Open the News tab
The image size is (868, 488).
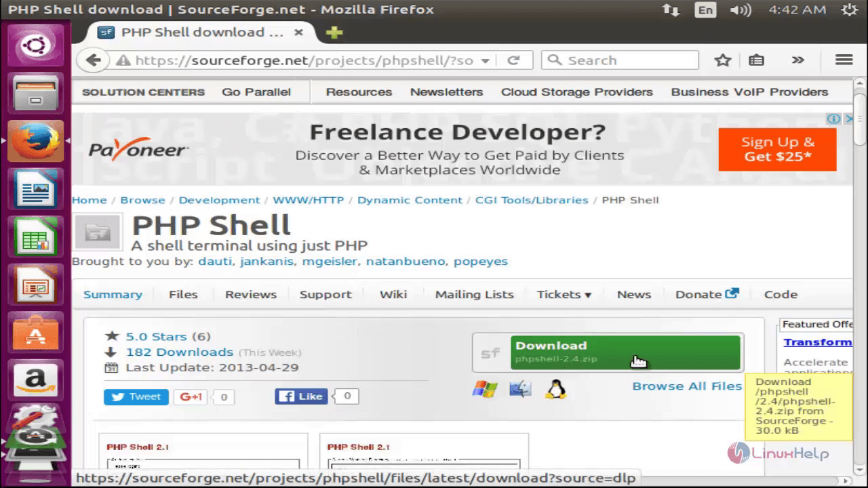pyautogui.click(x=634, y=294)
